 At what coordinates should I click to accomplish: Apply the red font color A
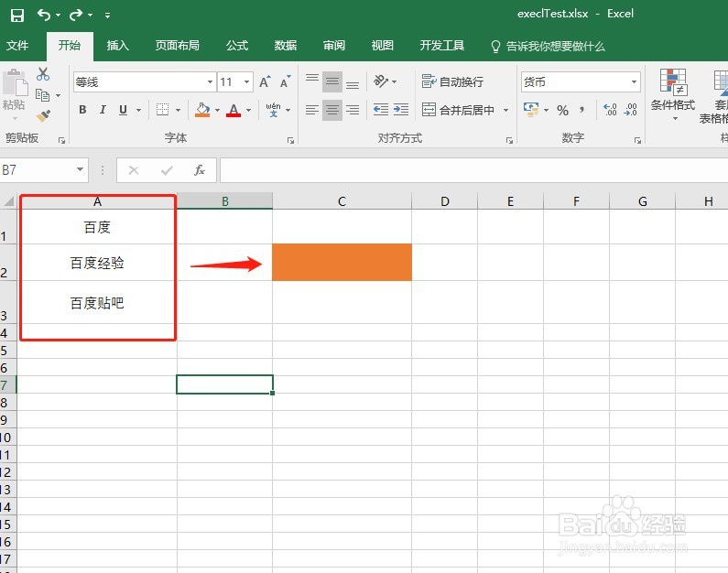(x=234, y=110)
